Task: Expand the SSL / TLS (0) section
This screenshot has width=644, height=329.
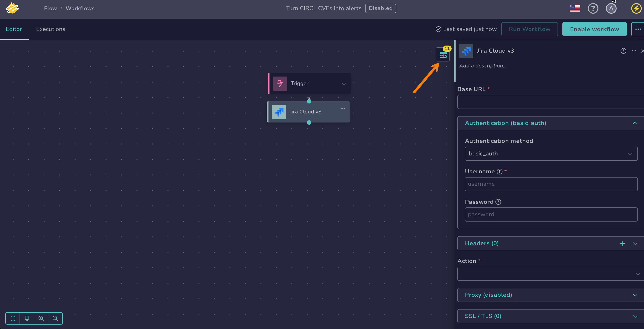Action: pos(635,316)
